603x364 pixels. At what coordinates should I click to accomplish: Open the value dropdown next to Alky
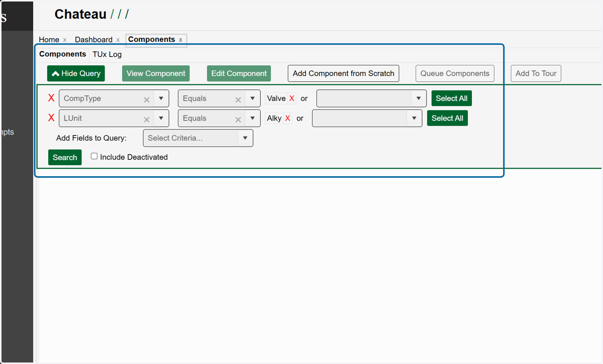click(414, 118)
